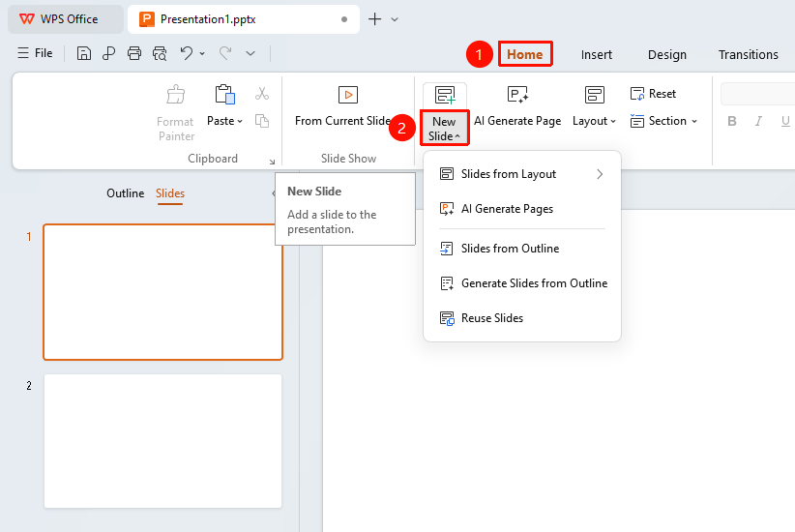Open Print Preview from quick access toolbar
This screenshot has height=532, width=795.
[x=160, y=53]
